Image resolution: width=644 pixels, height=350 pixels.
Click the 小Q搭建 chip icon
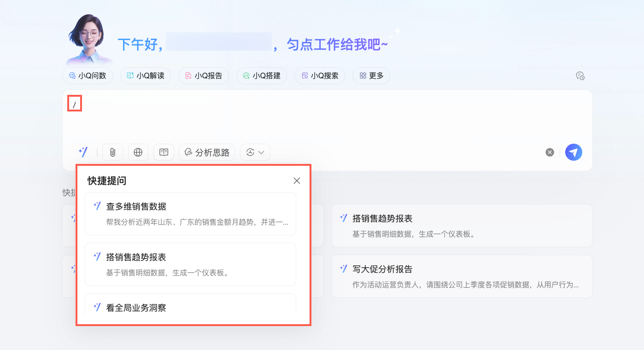coord(246,76)
